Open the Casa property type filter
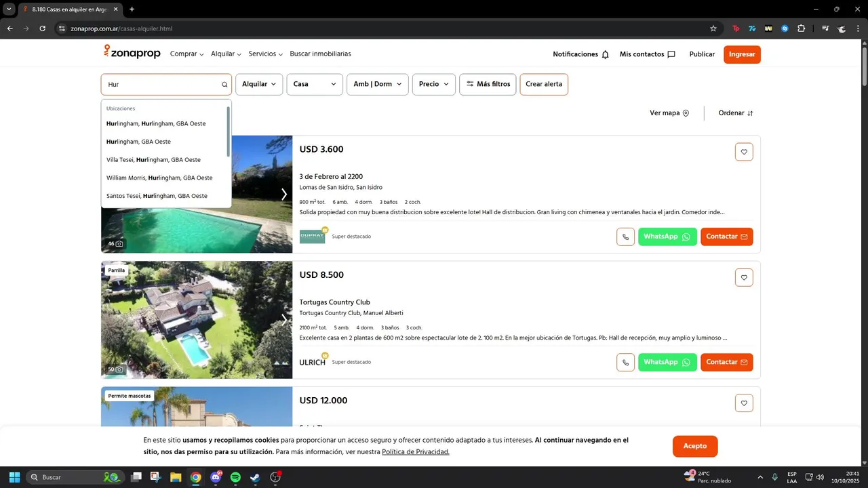Viewport: 868px width, 488px height. (x=315, y=85)
